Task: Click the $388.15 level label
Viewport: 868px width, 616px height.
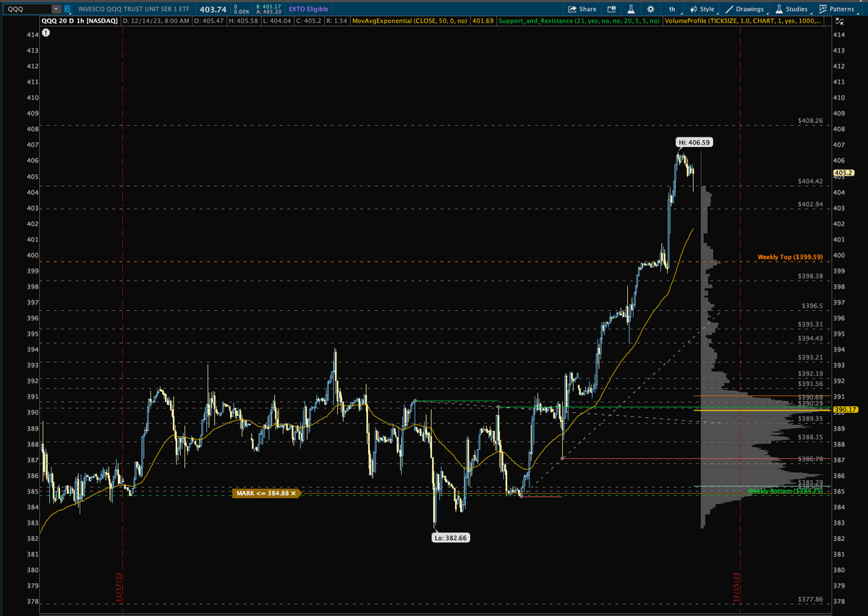Action: click(x=810, y=437)
